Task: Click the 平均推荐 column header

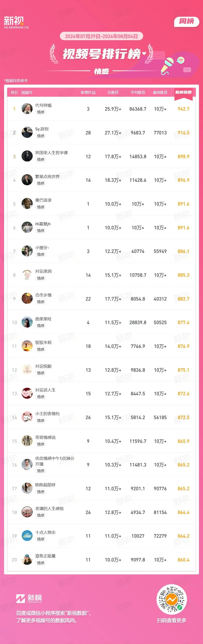Action: [138, 93]
